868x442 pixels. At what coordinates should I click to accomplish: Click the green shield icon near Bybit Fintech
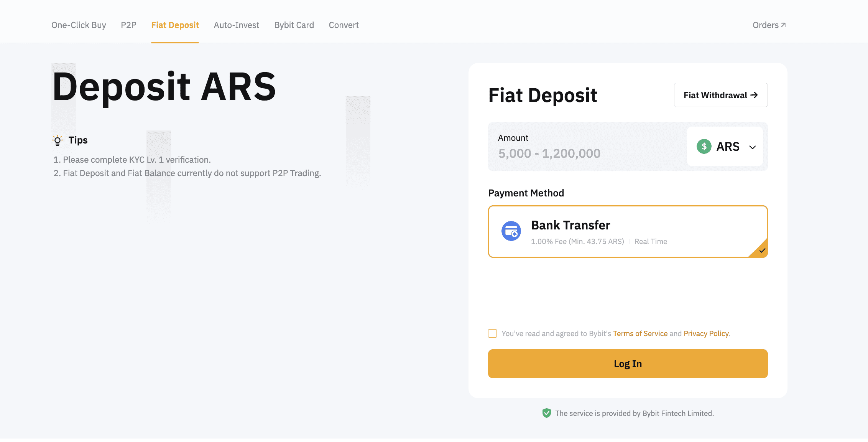coord(547,413)
